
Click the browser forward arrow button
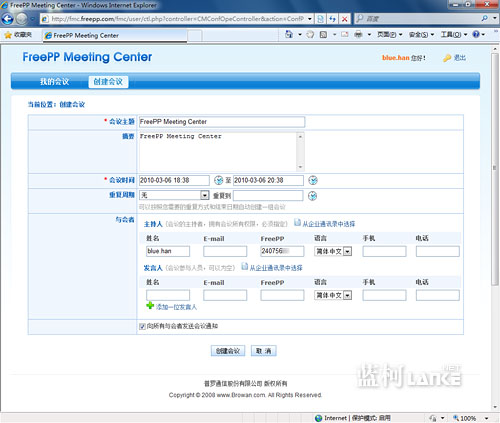pos(22,19)
